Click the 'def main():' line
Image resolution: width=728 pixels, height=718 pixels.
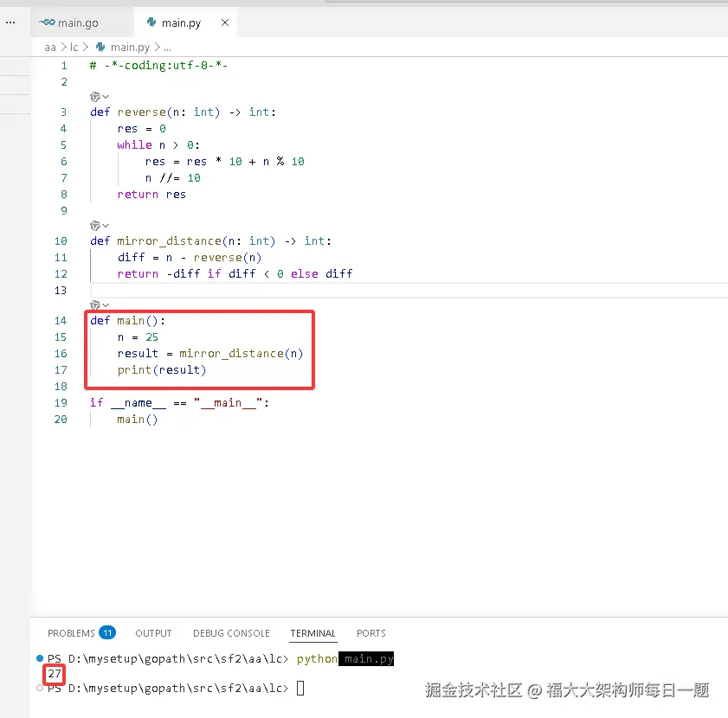127,320
